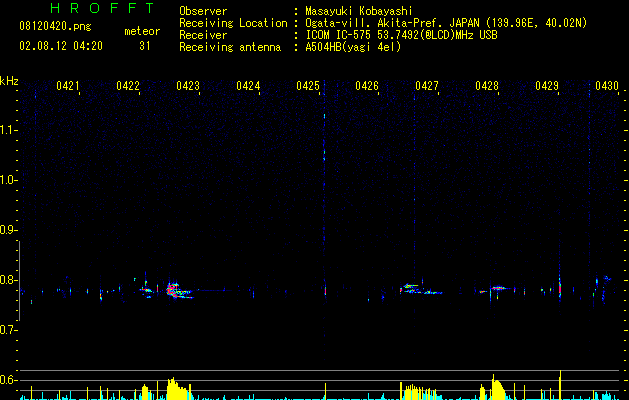This screenshot has height=400, width=629.
Task: Click the Receiving Location label
Action: (x=233, y=23)
